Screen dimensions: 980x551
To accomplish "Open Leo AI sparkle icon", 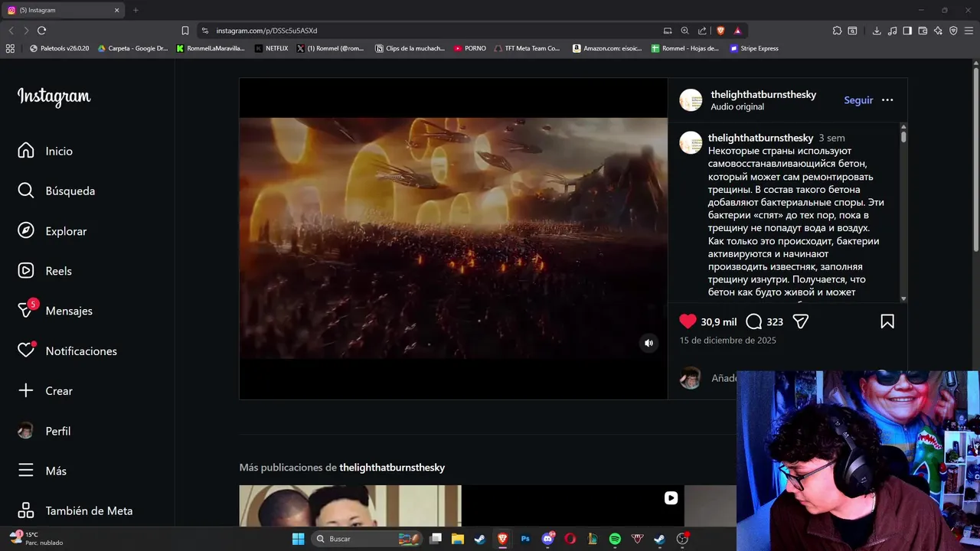I will point(938,31).
